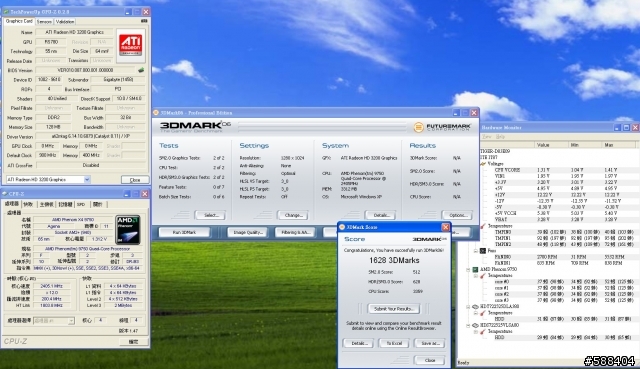
Task: Click the ATI Radeon logo in GPU-Z
Action: point(130,45)
